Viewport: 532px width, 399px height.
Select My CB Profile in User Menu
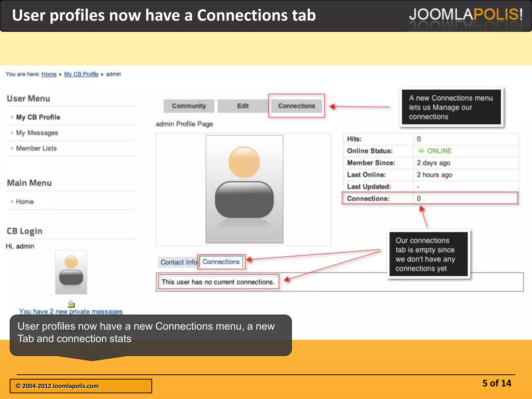38,117
